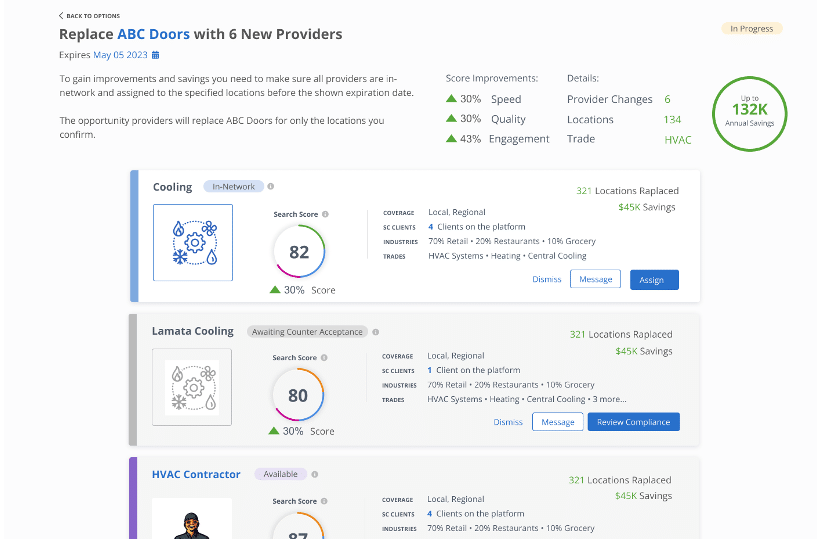The height and width of the screenshot is (540, 818).
Task: Open the Cooling provider logo thumbnail
Action: (x=193, y=242)
